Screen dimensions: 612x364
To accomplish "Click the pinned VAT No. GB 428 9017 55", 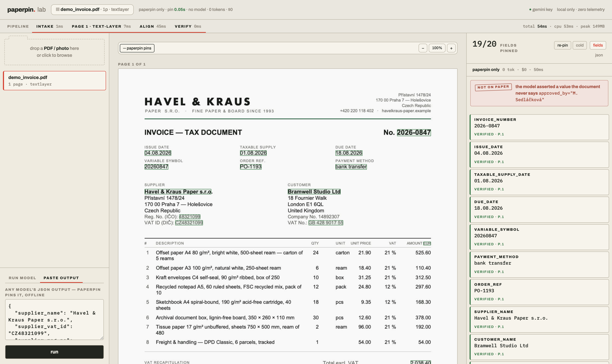I will tap(326, 223).
